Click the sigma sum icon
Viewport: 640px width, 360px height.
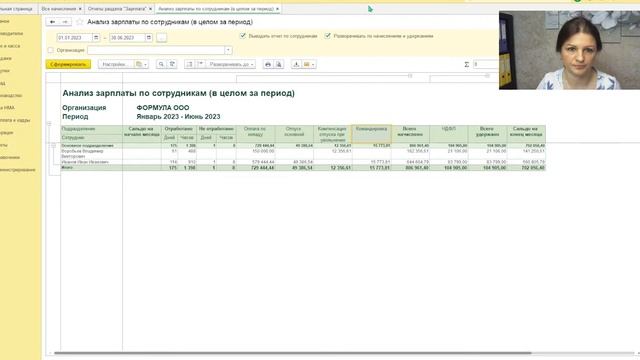[467, 64]
